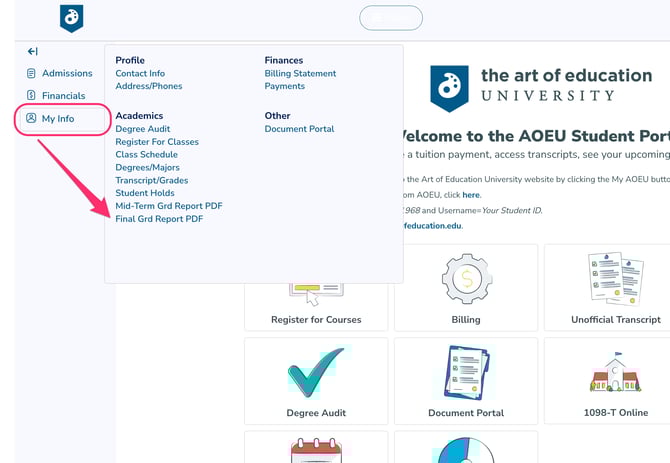670x463 pixels.
Task: Click the Billing tile label
Action: click(466, 319)
